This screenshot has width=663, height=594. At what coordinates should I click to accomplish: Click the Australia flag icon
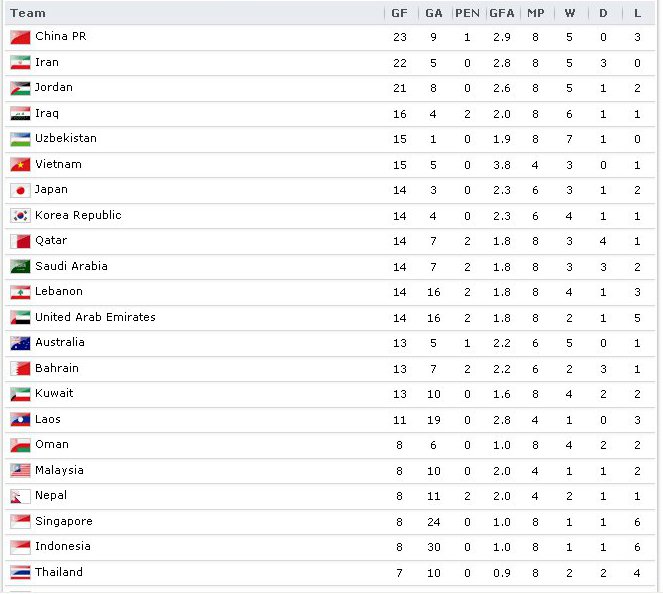coord(20,343)
